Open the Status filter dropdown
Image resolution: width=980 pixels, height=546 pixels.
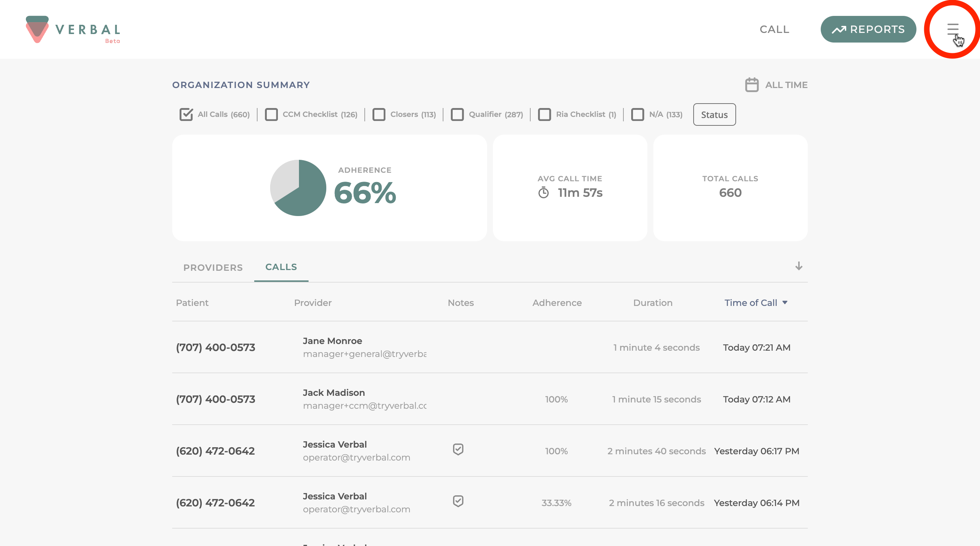pyautogui.click(x=714, y=115)
